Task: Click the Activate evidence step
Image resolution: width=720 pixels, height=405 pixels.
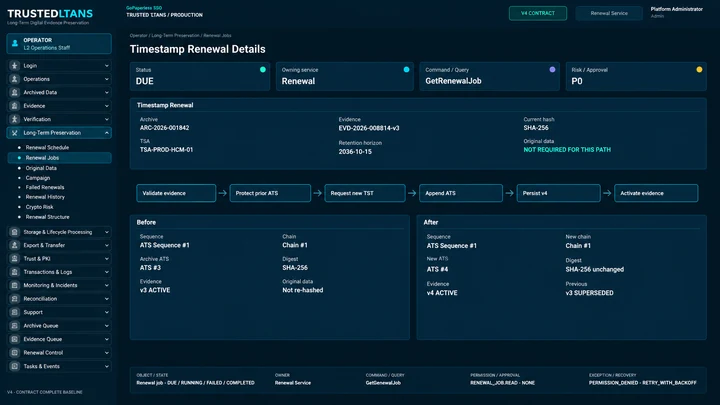Action: click(656, 193)
